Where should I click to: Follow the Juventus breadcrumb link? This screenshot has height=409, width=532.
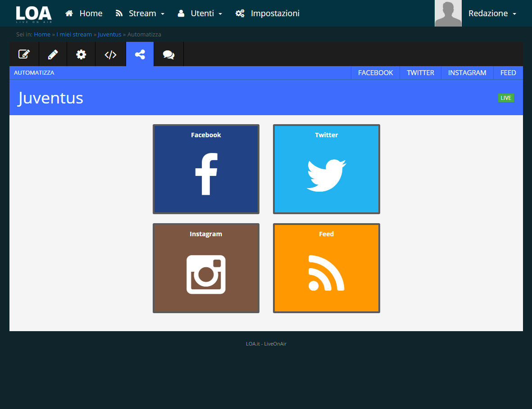click(109, 35)
